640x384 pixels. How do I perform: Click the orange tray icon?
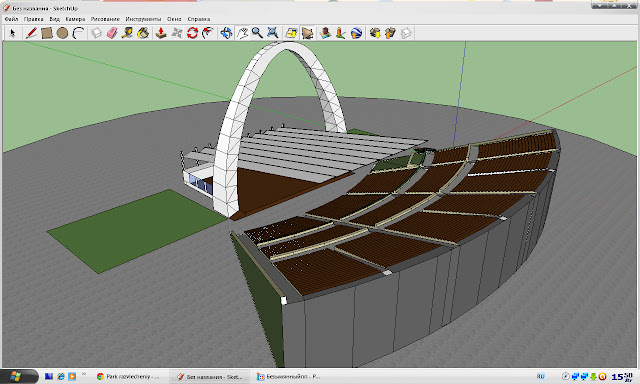tap(602, 377)
